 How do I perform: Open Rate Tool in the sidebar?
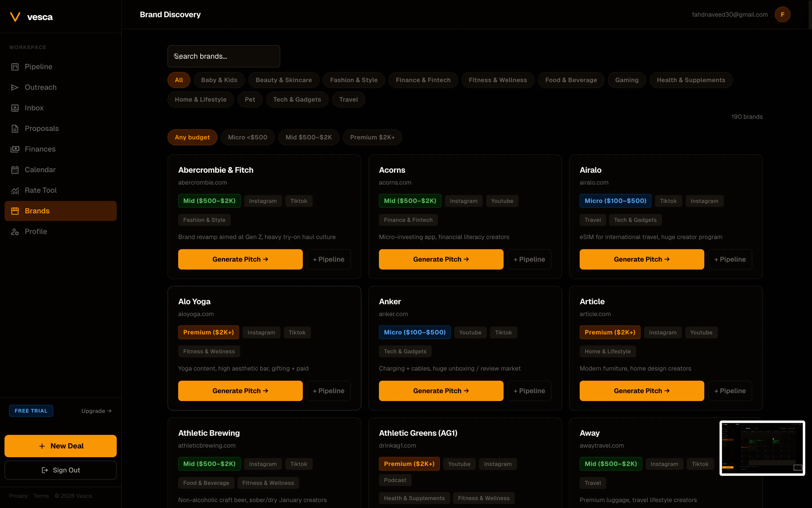(x=60, y=190)
